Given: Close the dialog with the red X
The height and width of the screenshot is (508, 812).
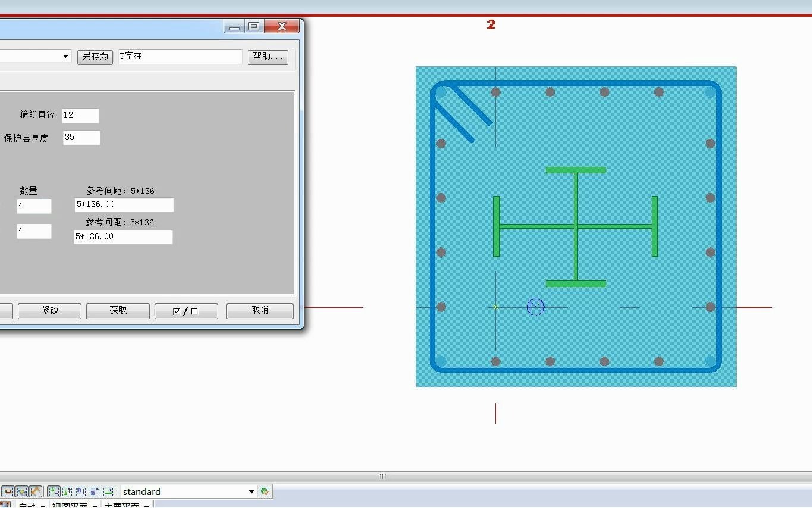Looking at the screenshot, I should 282,26.
